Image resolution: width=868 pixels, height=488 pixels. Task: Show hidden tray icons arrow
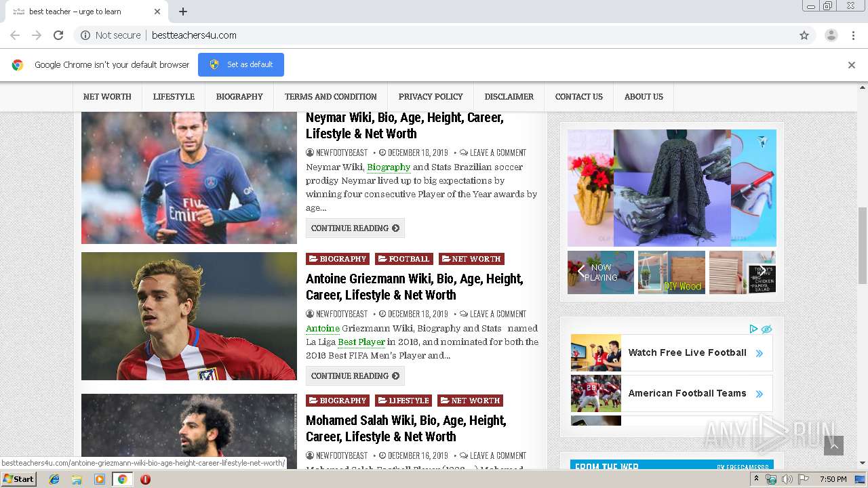757,479
